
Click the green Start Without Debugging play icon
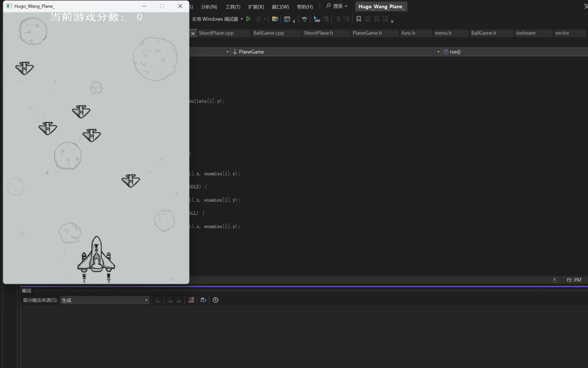coord(249,19)
